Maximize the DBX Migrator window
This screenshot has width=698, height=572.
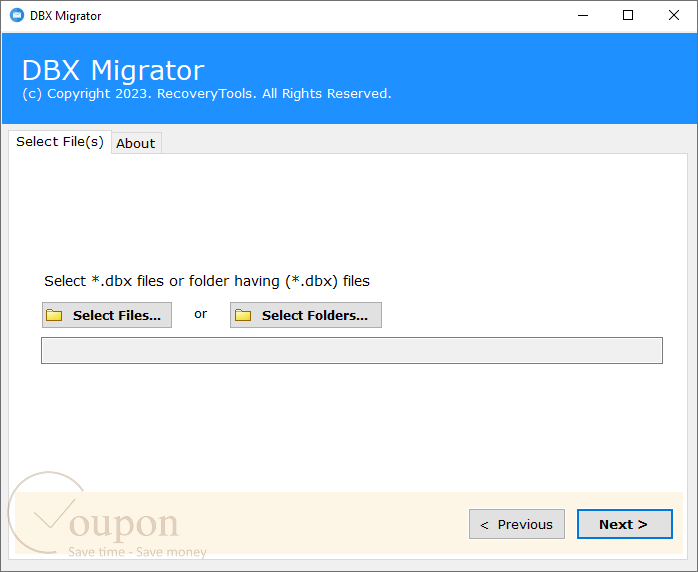(628, 16)
